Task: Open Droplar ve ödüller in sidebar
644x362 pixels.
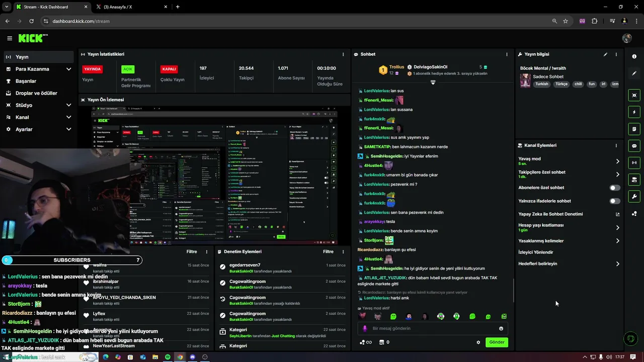Action: pos(38,93)
